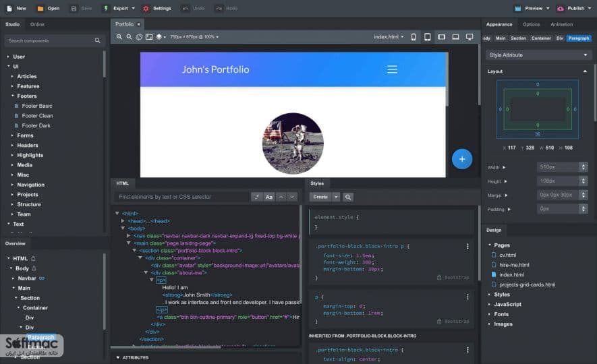Open the index.html page dropdown
This screenshot has width=597, height=364.
tap(389, 37)
